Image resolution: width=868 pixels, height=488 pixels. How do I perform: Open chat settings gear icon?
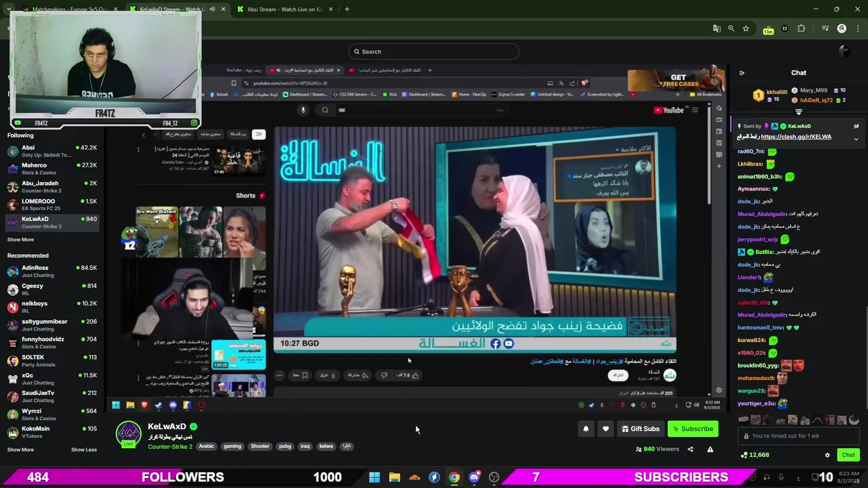(827, 455)
